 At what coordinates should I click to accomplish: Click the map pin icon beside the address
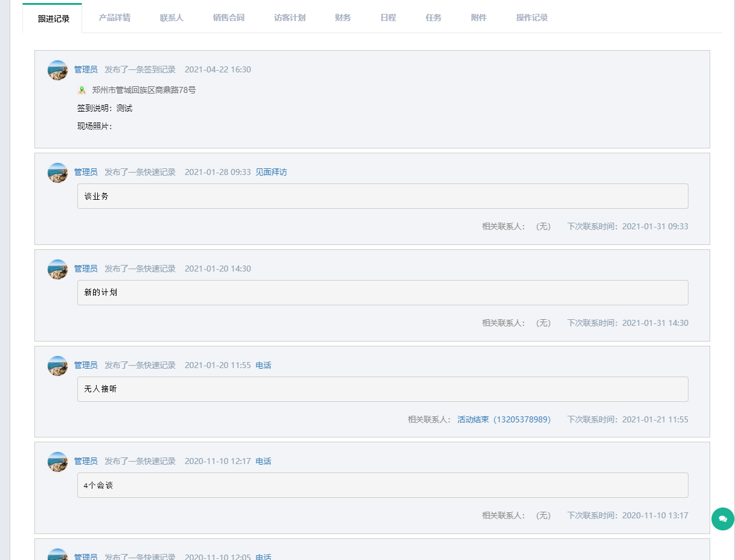82,91
